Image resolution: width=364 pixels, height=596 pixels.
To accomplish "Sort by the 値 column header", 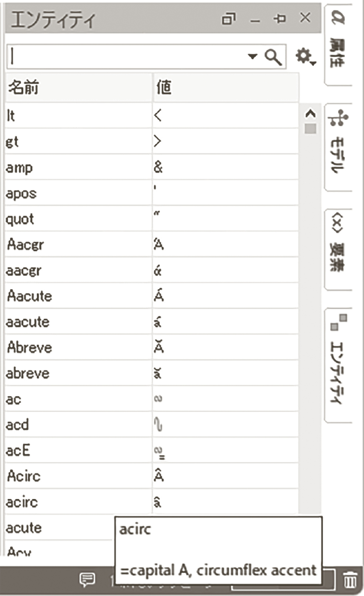I will (225, 88).
